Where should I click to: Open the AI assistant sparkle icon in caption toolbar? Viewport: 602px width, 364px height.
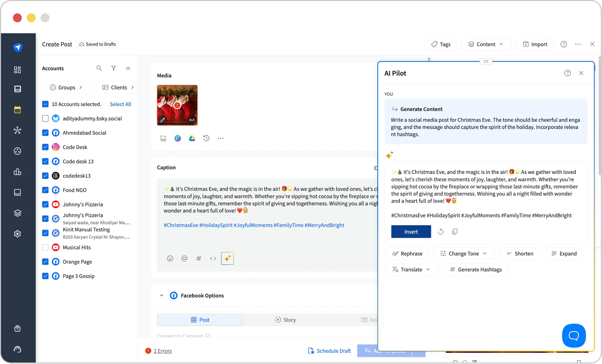coord(227,258)
